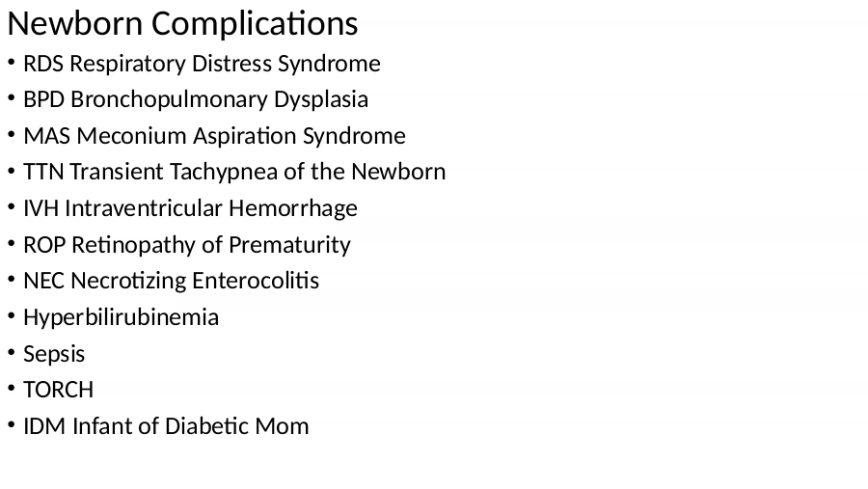Click the TORCH bullet item
This screenshot has height=489, width=868.
tap(58, 390)
